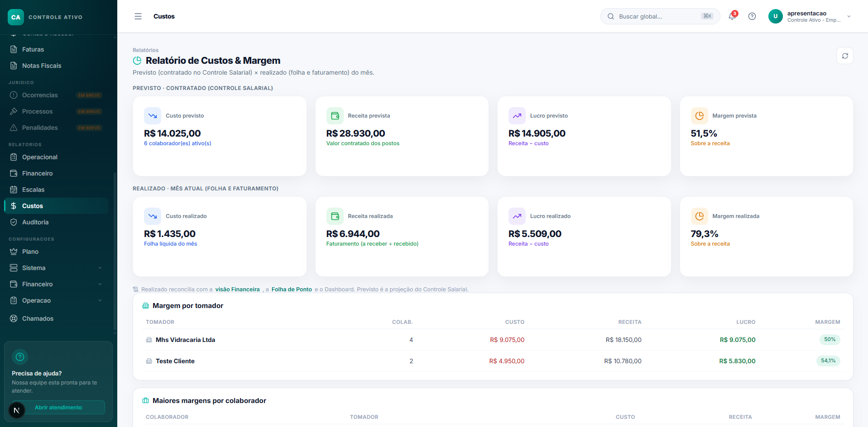Screen dimensions: 868x427
Task: Click the Abrir atendimento button
Action: 58,407
